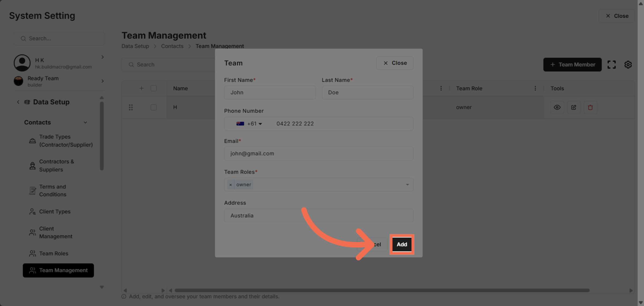Screen dimensions: 644x306
Task: Click the Add button in the Team dialog
Action: pos(402,244)
